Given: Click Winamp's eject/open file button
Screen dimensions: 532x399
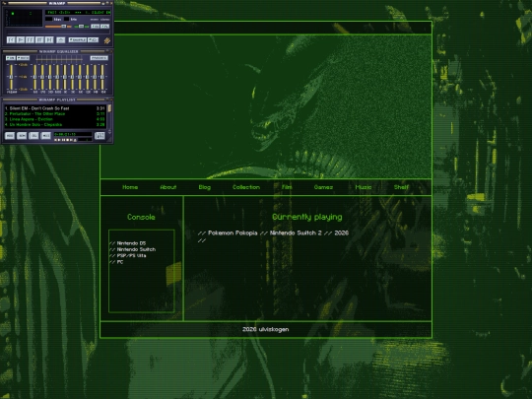Looking at the screenshot, I should (x=61, y=40).
